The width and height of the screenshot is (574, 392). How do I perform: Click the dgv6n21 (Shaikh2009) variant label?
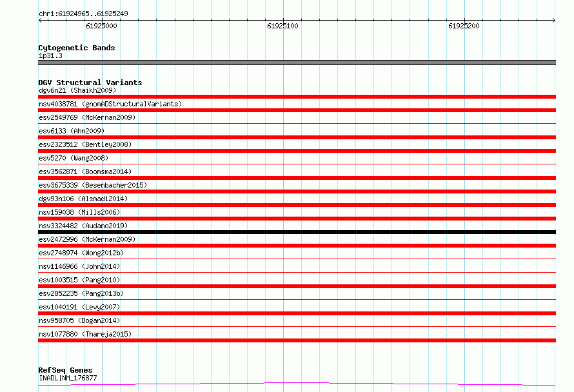click(x=77, y=90)
